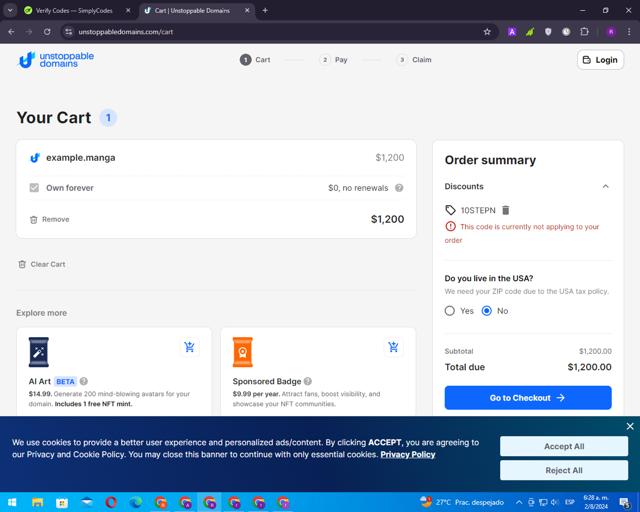Click the shield extension icon

coord(548,32)
